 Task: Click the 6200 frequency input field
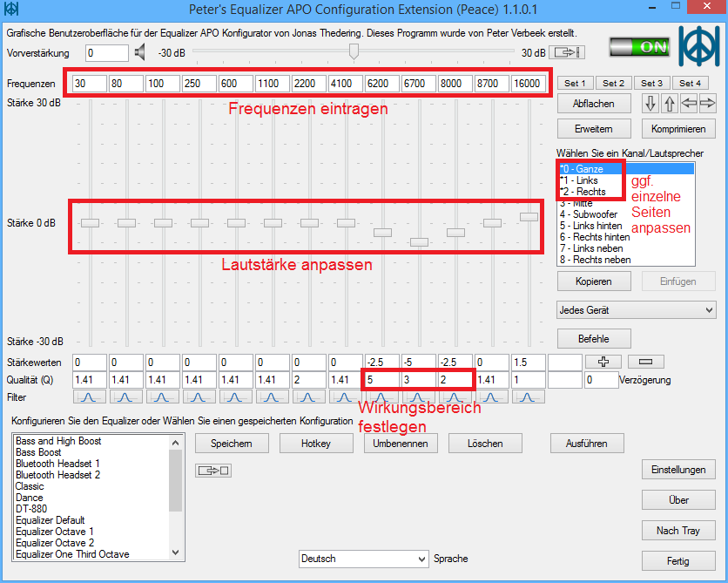tap(382, 84)
